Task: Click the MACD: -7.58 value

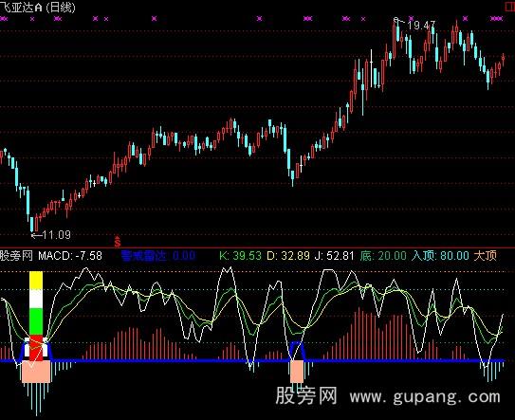Action: click(x=70, y=255)
